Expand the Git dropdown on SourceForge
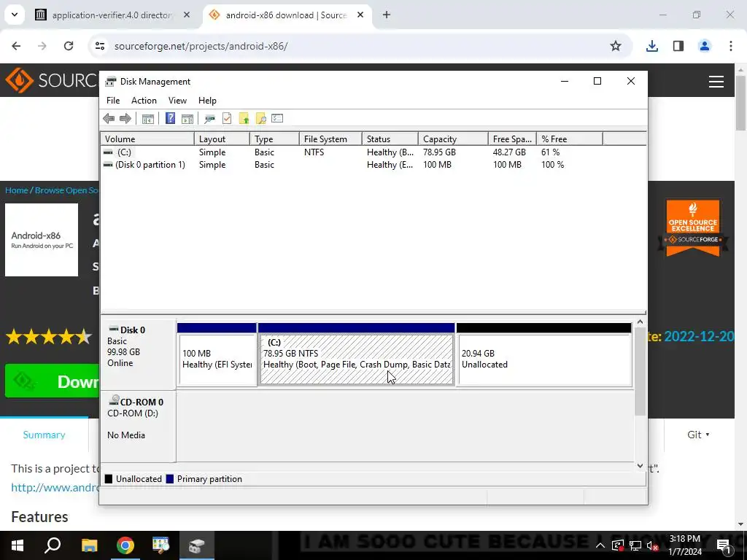747x560 pixels. point(698,435)
